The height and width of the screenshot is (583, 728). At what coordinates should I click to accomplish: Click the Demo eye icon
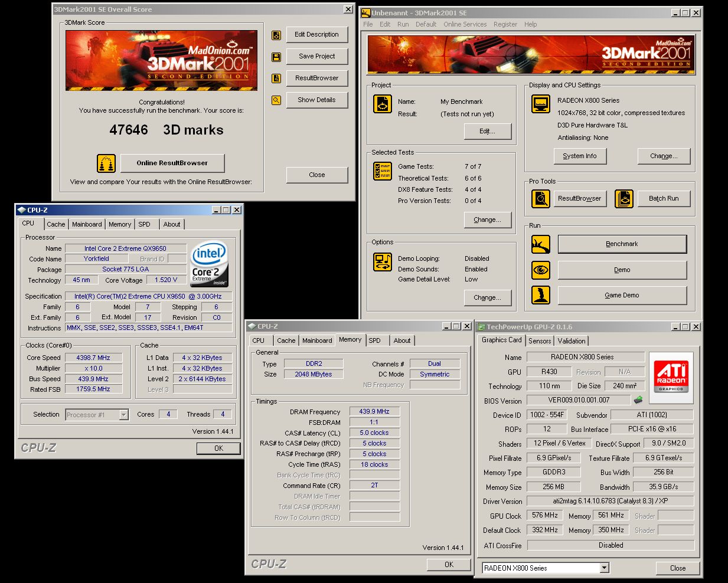541,270
